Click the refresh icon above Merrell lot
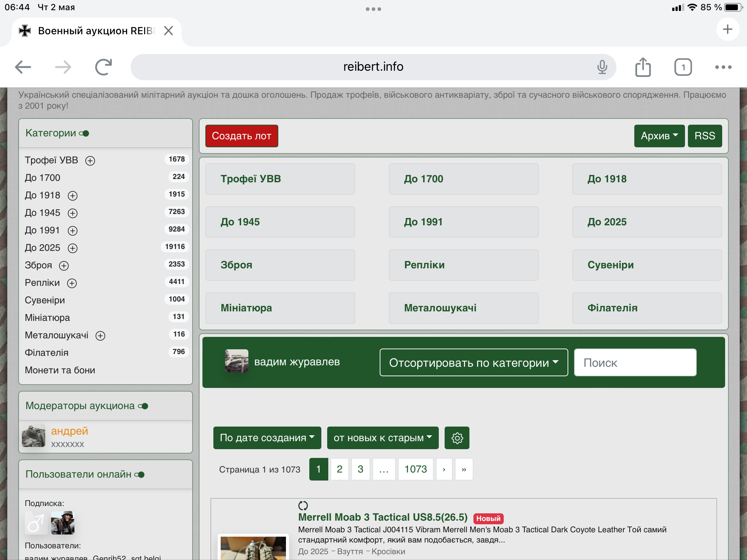 coord(303,505)
